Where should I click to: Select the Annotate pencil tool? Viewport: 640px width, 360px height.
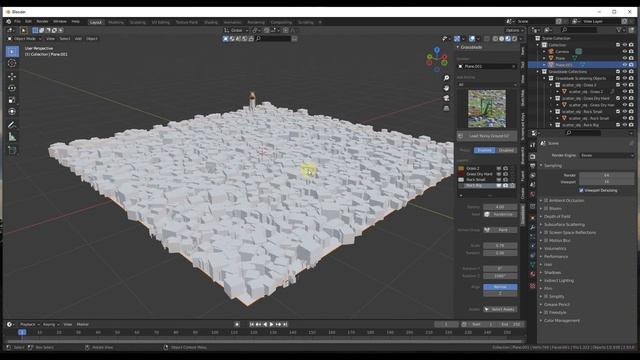tap(12, 125)
